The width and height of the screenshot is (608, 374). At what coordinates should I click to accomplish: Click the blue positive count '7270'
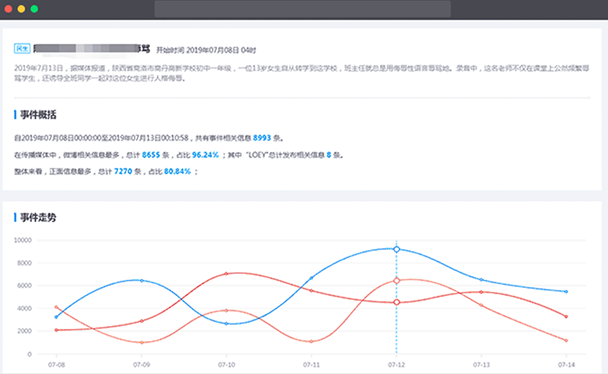123,171
